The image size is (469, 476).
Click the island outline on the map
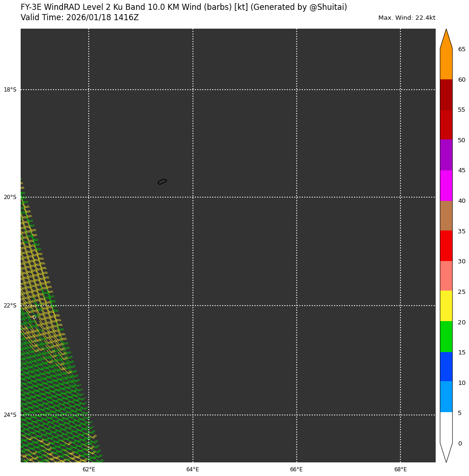click(162, 182)
